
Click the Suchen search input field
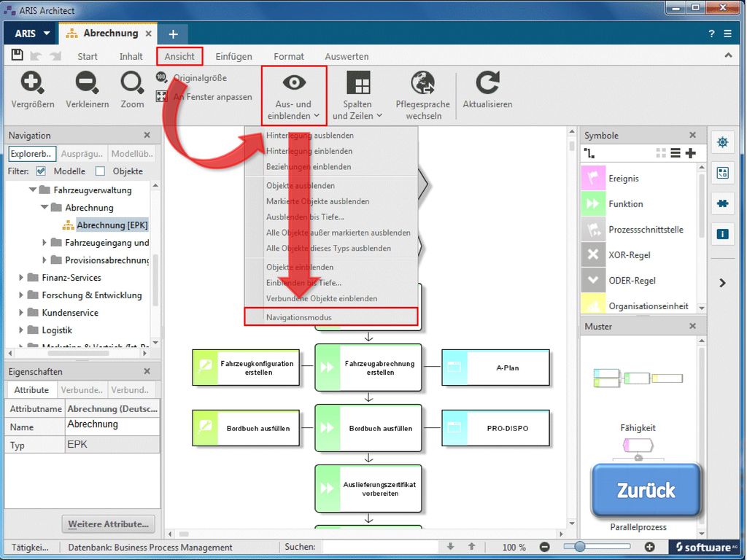pyautogui.click(x=379, y=547)
